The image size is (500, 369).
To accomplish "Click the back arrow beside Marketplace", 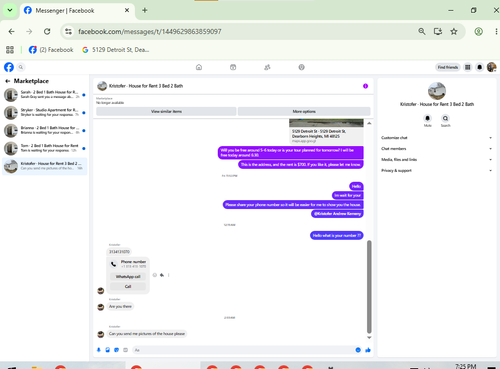I will tap(7, 81).
